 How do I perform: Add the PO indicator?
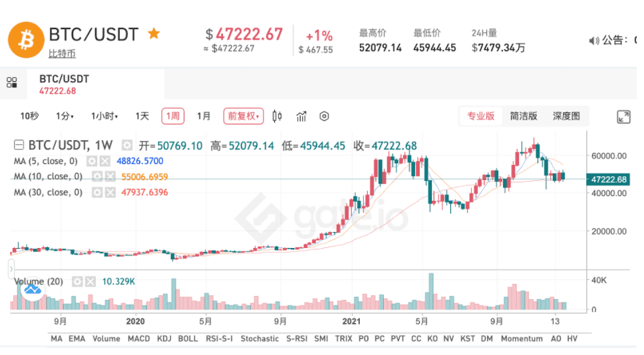click(x=363, y=339)
